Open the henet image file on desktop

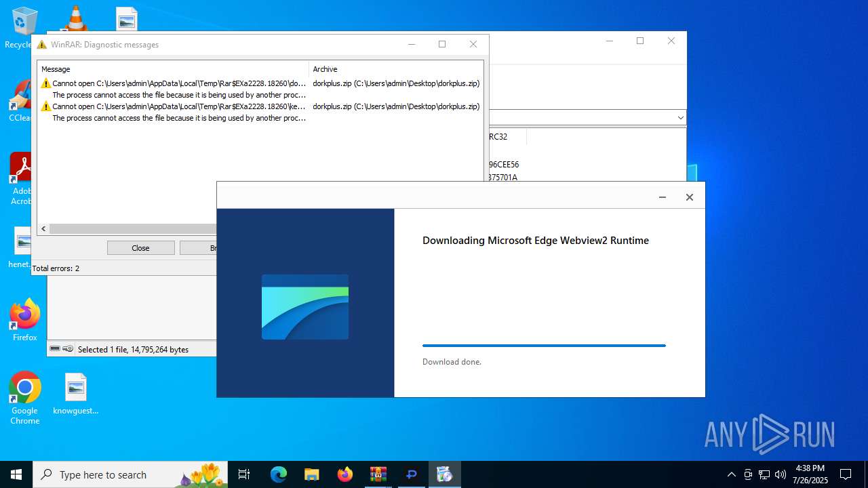[x=22, y=247]
